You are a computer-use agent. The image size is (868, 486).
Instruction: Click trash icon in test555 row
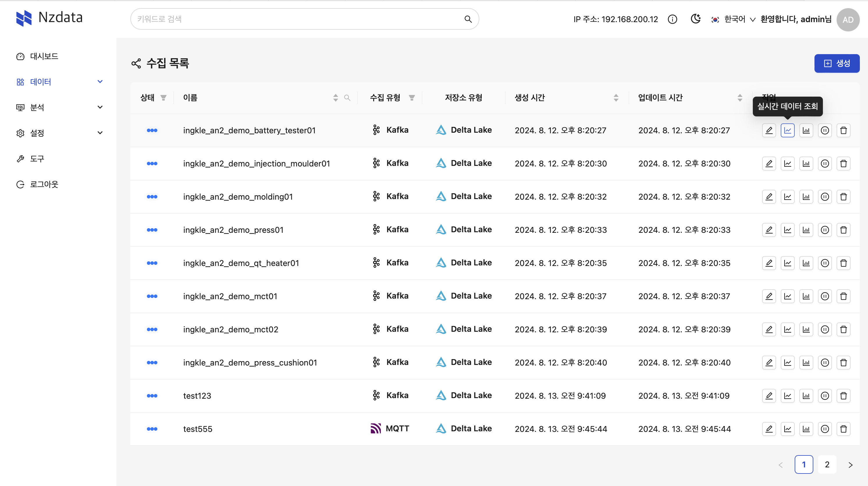(843, 429)
